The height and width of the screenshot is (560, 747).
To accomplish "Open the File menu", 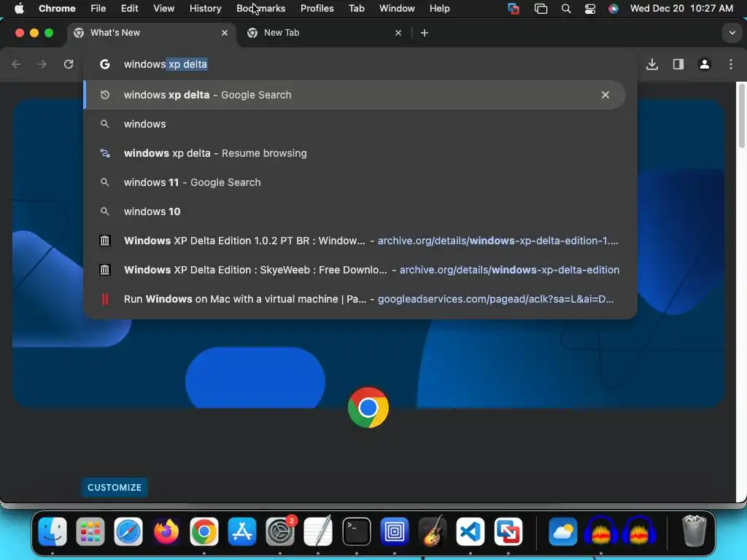I will (98, 9).
